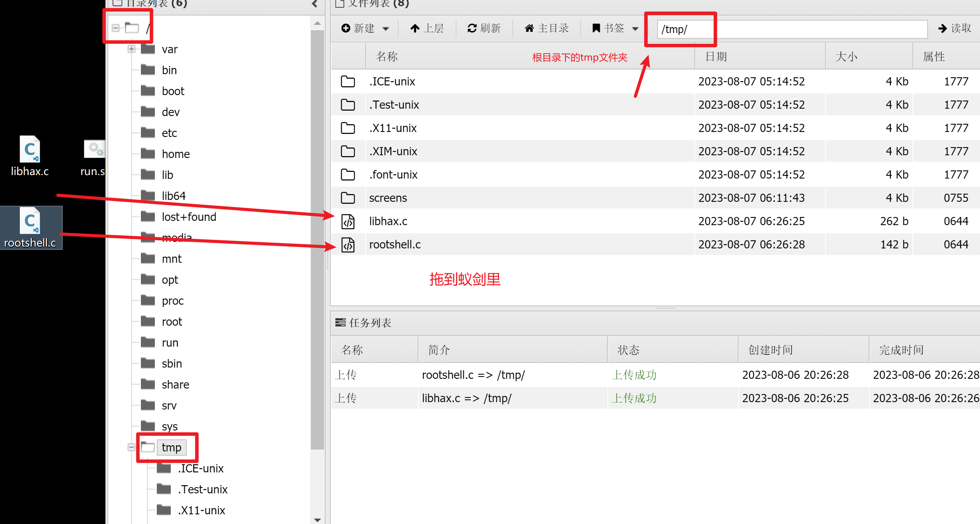This screenshot has width=980, height=524.
Task: Open 新建 dropdown arrow
Action: coord(386,29)
